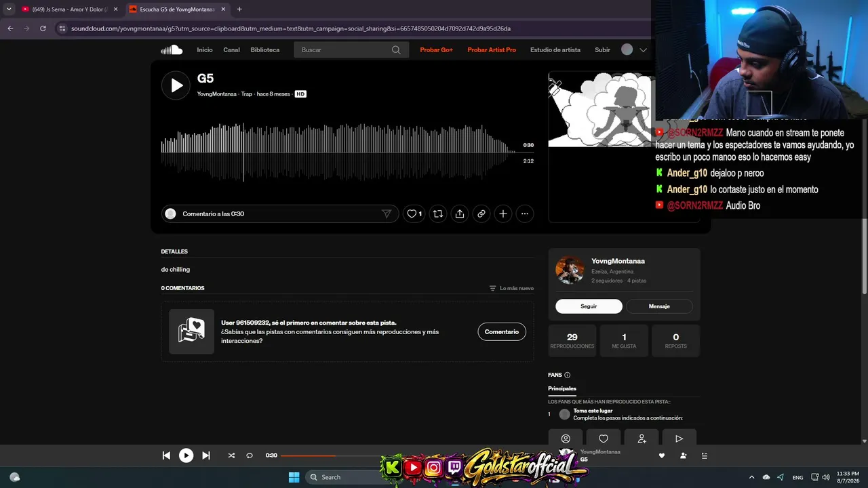The image size is (868, 488).
Task: Open the YovngMontanaa profile picture
Action: click(x=570, y=270)
